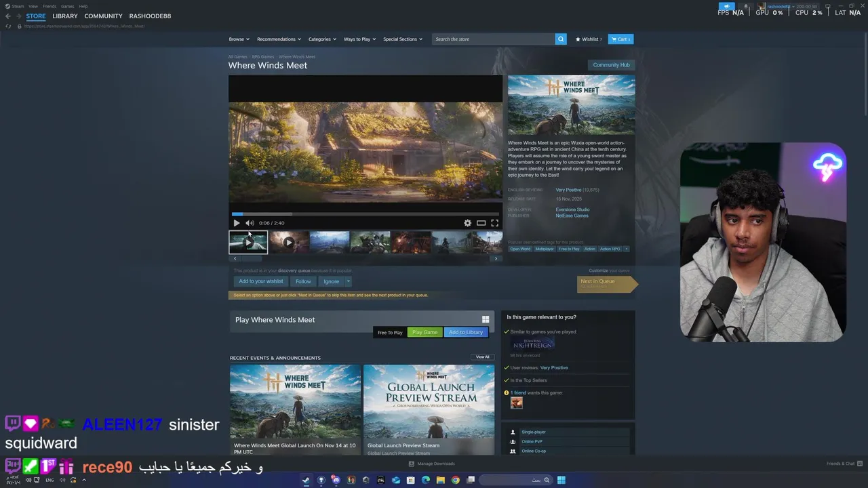Viewport: 868px width, 488px height.
Task: Play the game trailer video
Action: coord(237,223)
